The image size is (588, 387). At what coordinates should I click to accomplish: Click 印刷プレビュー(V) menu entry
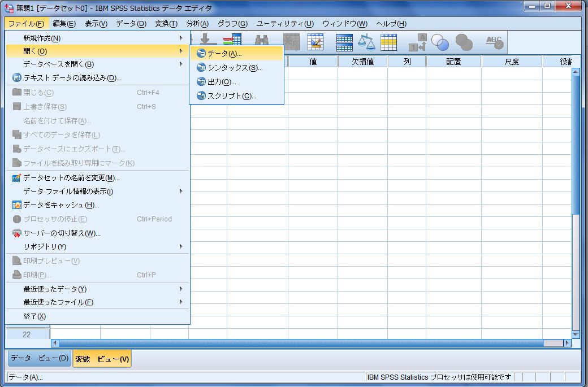[97, 261]
